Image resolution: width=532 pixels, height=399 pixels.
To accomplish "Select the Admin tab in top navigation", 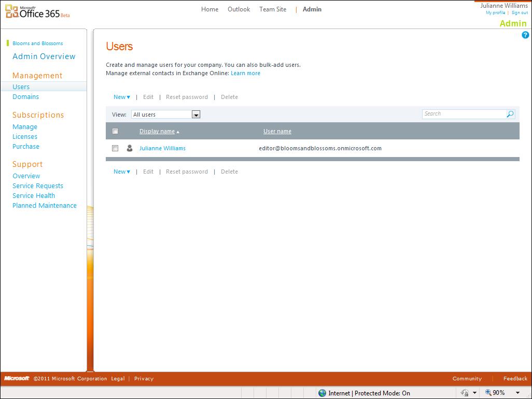I will point(312,9).
